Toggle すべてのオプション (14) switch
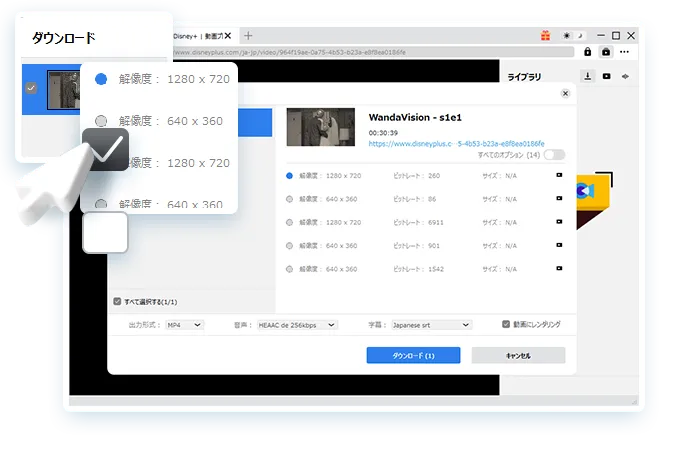Image resolution: width=684 pixels, height=449 pixels. (x=554, y=154)
